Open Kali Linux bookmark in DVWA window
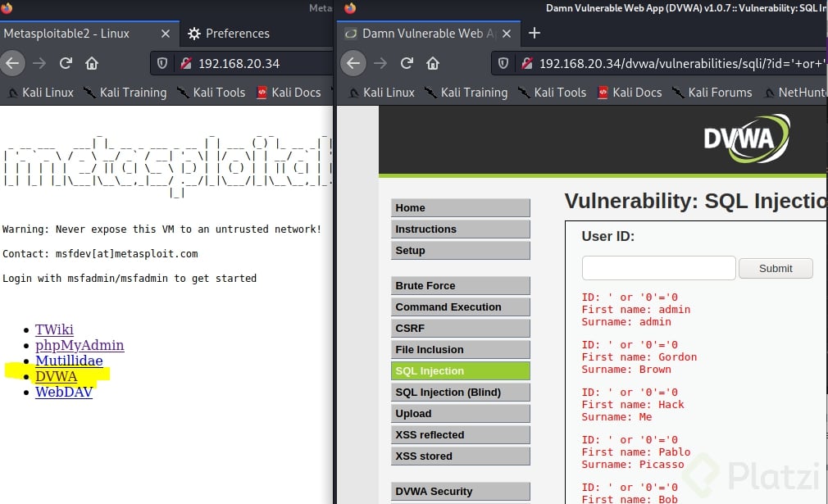This screenshot has width=828, height=504. [x=382, y=93]
